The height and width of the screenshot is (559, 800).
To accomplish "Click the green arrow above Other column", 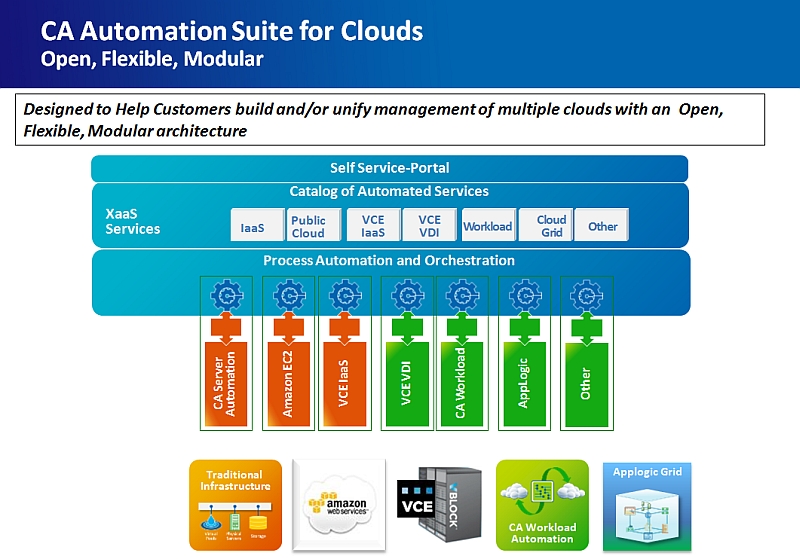I will (587, 327).
